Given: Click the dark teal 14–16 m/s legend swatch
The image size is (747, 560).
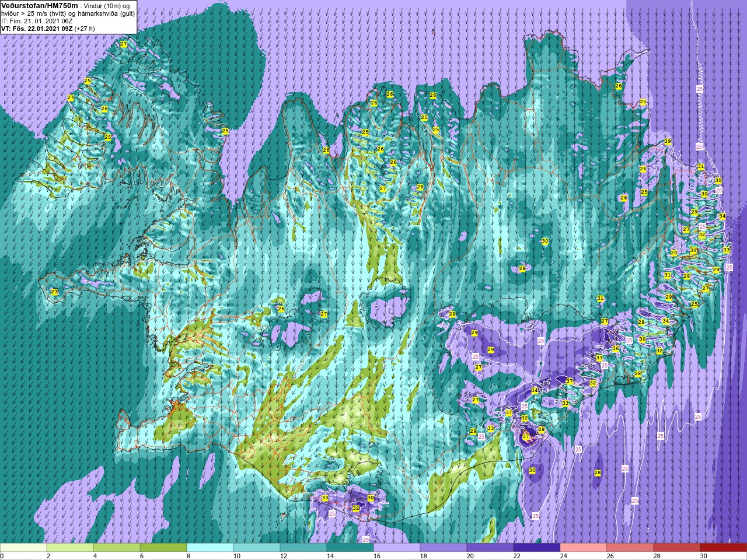Looking at the screenshot, I should click(x=350, y=548).
